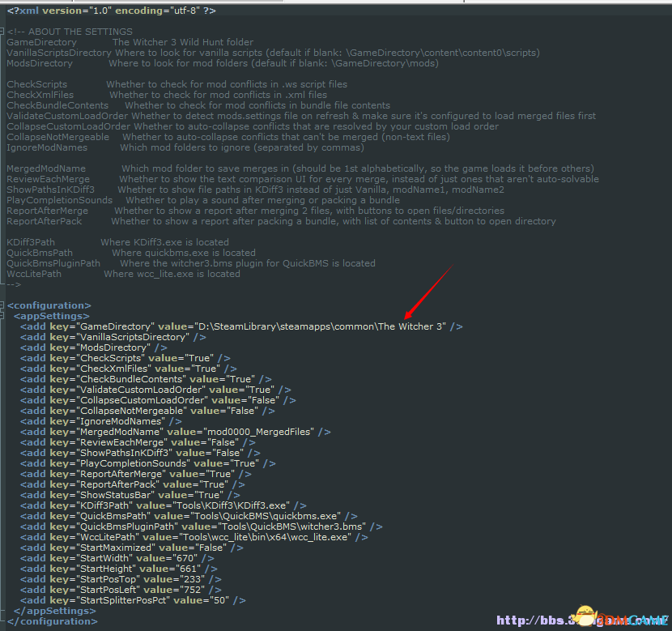Click the comment about .xml file conflicts

[218, 95]
